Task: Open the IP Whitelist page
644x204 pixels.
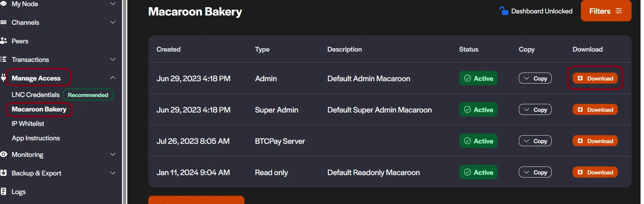Action: tap(28, 124)
